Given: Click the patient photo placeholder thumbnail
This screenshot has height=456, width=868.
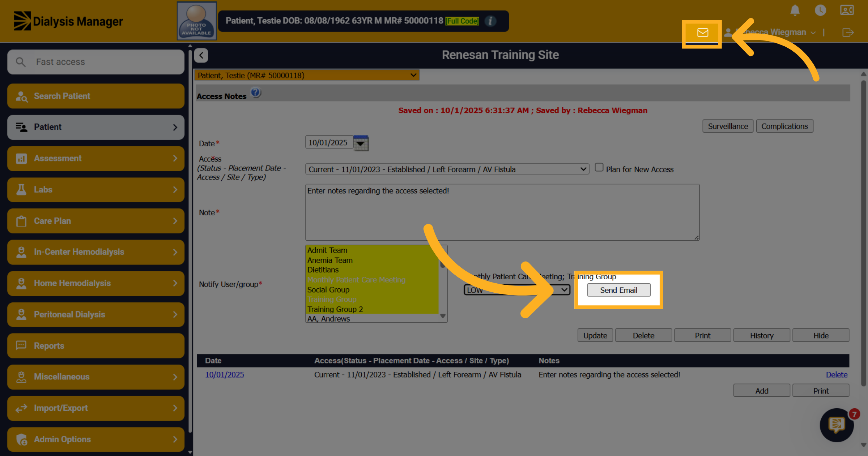Looking at the screenshot, I should (196, 21).
